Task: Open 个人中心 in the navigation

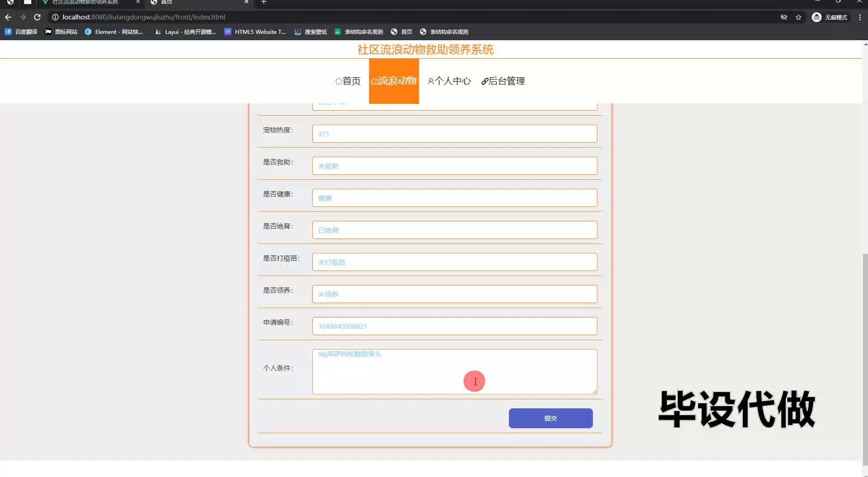Action: [449, 81]
